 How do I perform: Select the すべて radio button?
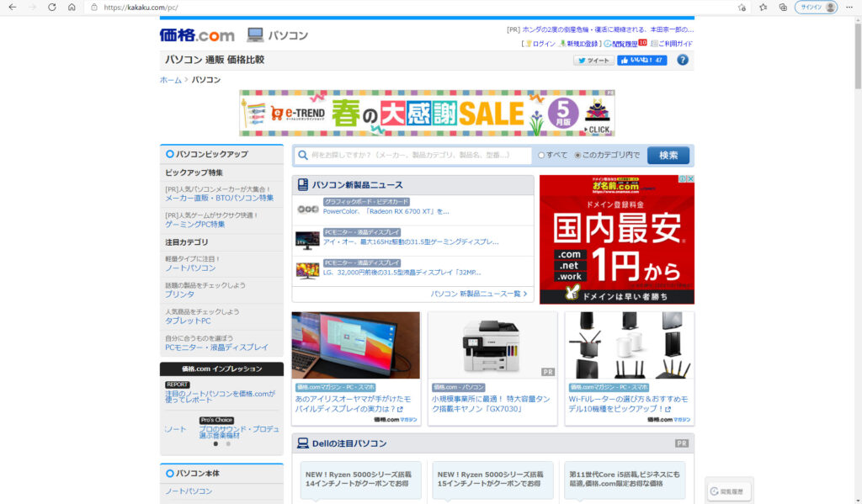[x=541, y=156]
